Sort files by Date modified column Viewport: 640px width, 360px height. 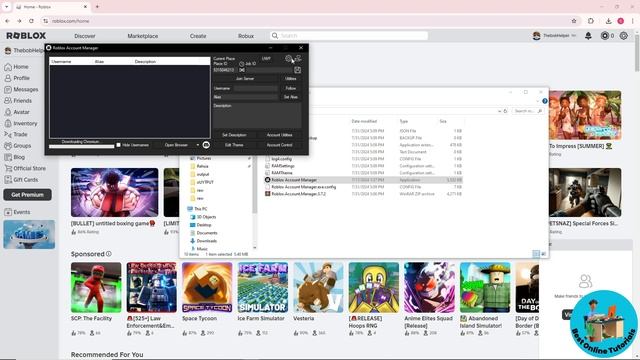[364, 121]
